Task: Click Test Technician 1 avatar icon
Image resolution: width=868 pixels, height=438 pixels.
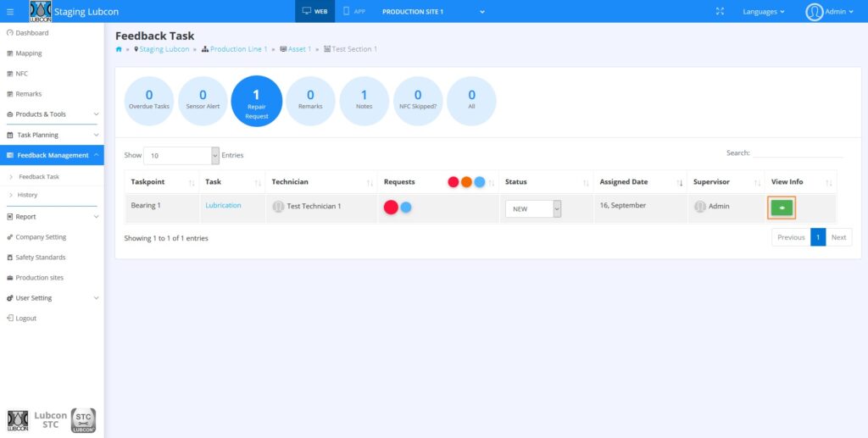Action: [x=278, y=206]
